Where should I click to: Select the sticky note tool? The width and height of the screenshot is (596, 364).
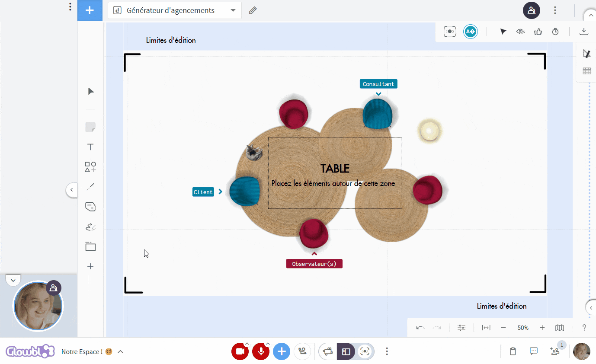90,127
